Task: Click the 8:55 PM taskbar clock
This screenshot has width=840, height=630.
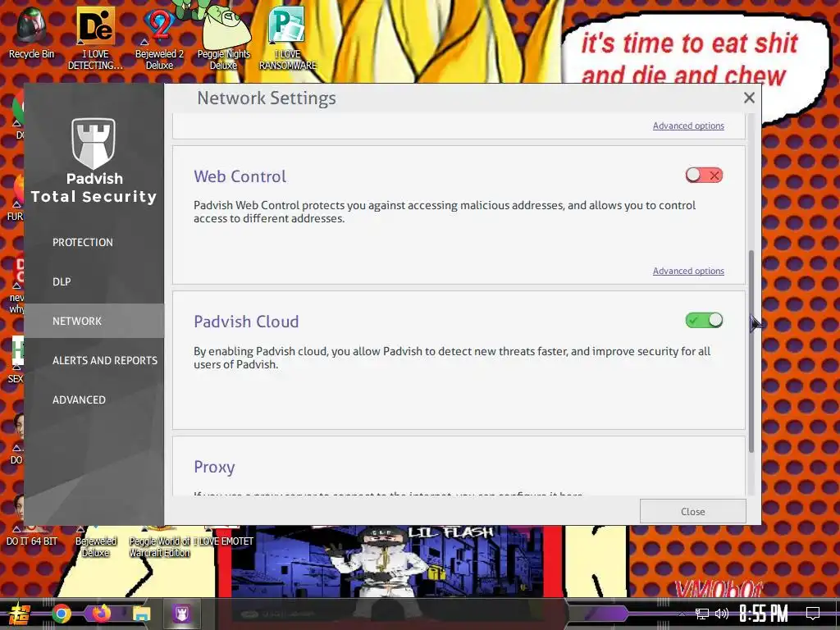Action: coord(764,614)
